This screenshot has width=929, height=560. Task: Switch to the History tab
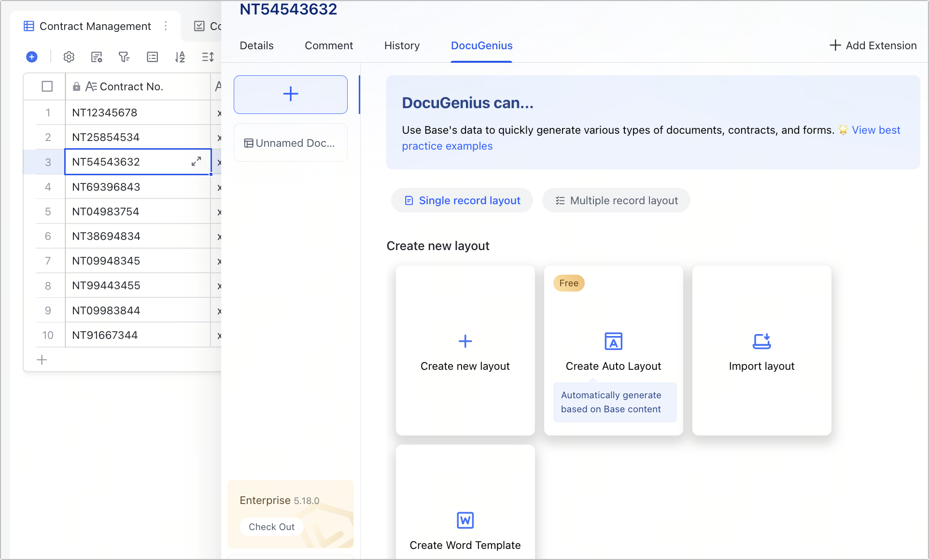401,45
